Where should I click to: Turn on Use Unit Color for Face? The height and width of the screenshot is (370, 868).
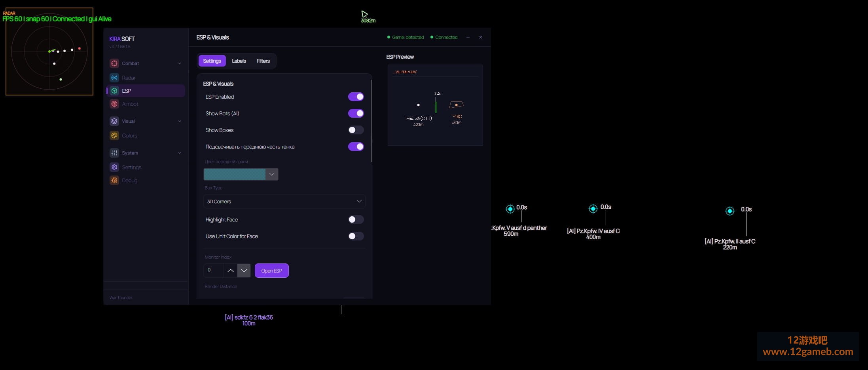356,236
